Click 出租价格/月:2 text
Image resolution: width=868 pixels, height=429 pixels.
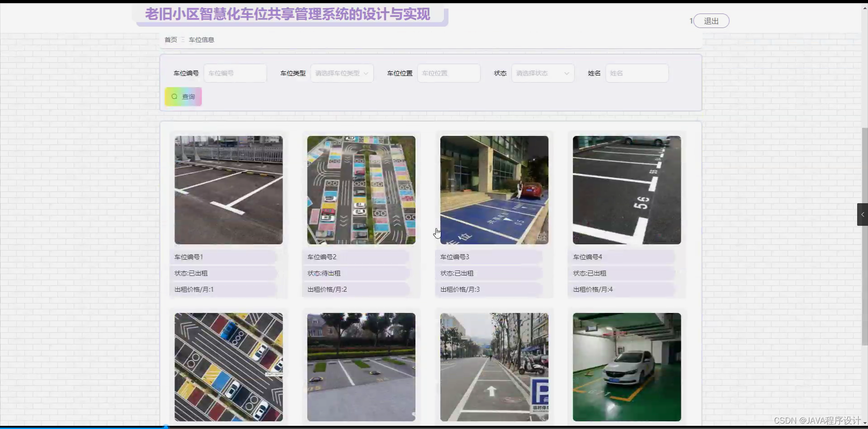327,289
